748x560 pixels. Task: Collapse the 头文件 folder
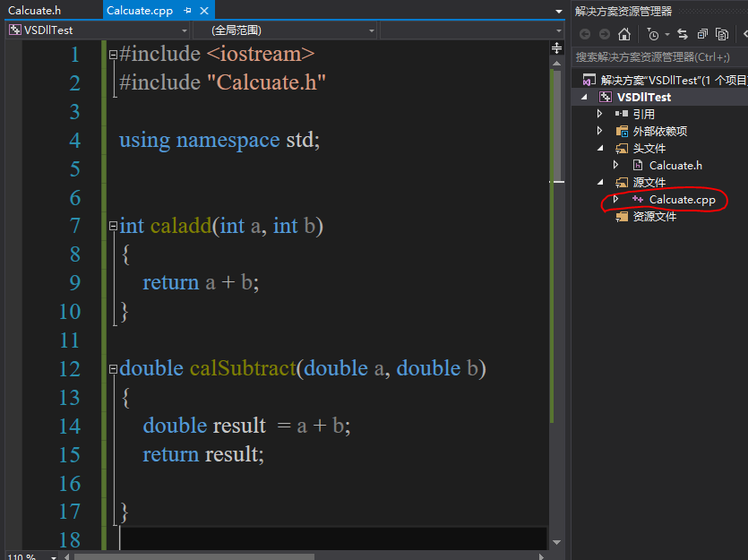point(600,149)
